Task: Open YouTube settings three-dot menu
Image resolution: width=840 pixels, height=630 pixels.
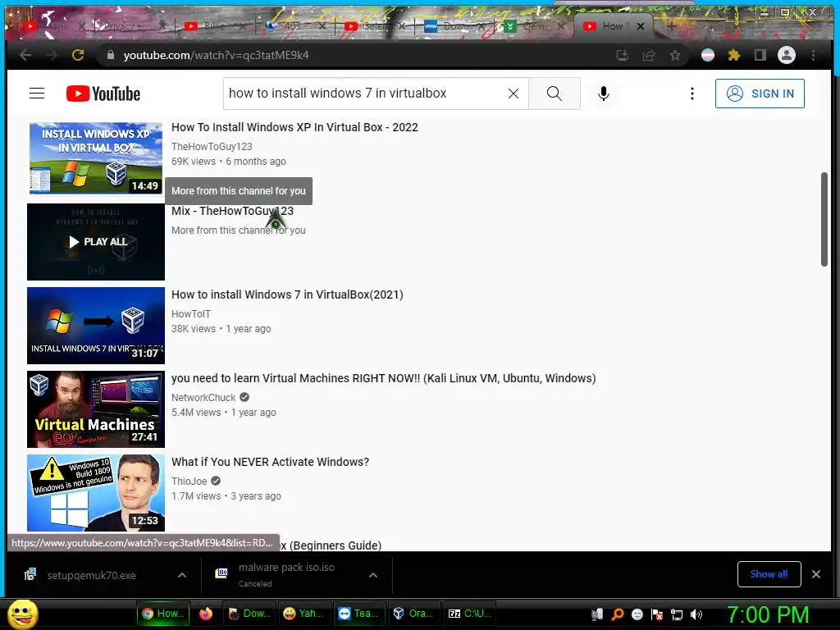Action: coord(692,94)
